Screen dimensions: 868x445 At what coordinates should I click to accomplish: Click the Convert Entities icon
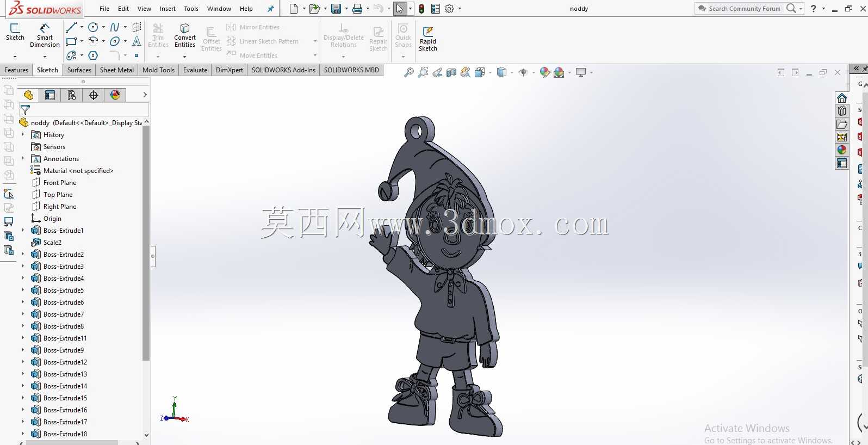point(185,35)
